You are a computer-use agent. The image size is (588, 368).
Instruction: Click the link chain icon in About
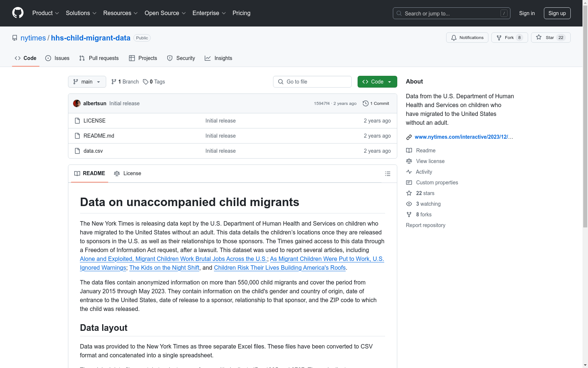coord(409,137)
